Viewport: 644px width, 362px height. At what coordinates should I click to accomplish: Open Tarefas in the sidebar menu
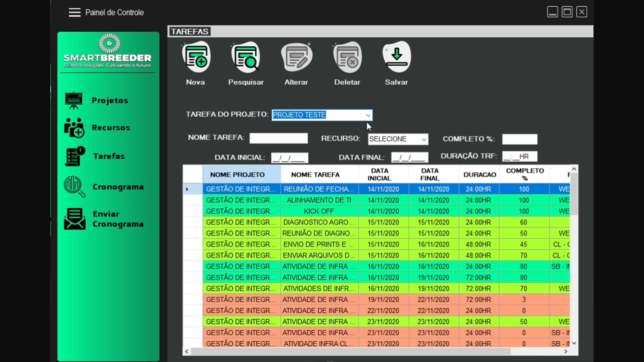click(95, 156)
